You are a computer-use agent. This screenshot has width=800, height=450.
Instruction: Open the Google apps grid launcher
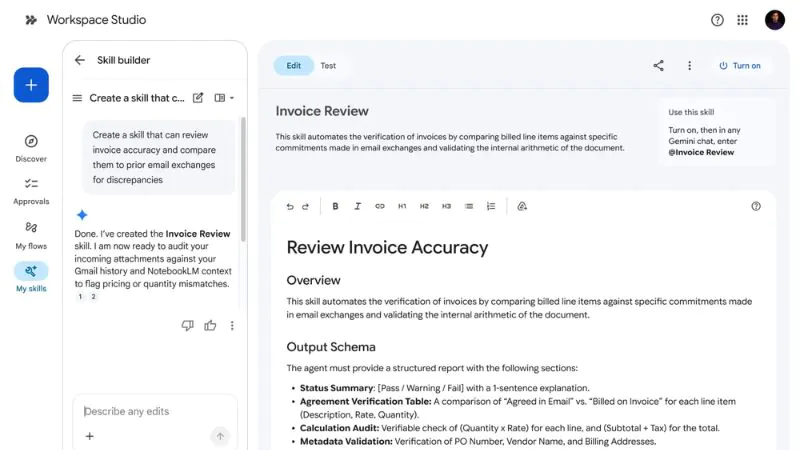point(742,20)
